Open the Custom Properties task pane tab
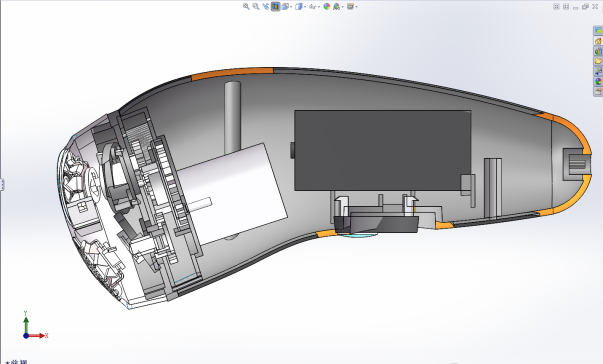Image resolution: width=603 pixels, height=364 pixels. click(598, 91)
